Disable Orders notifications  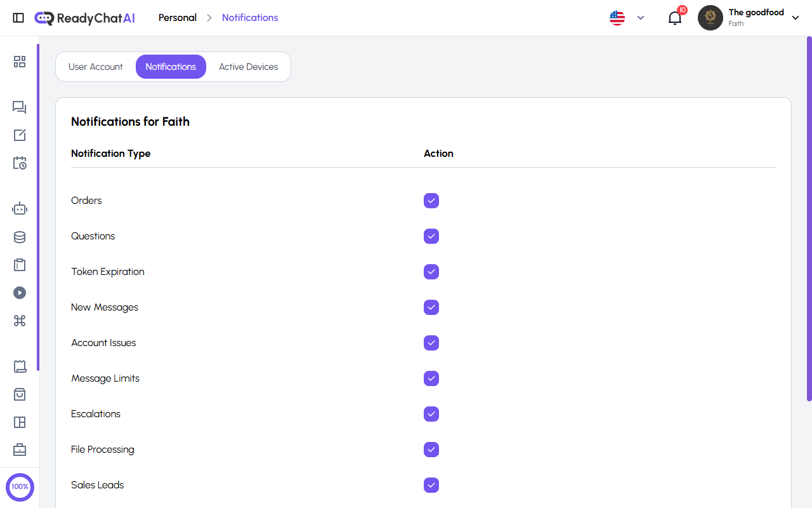pos(431,201)
